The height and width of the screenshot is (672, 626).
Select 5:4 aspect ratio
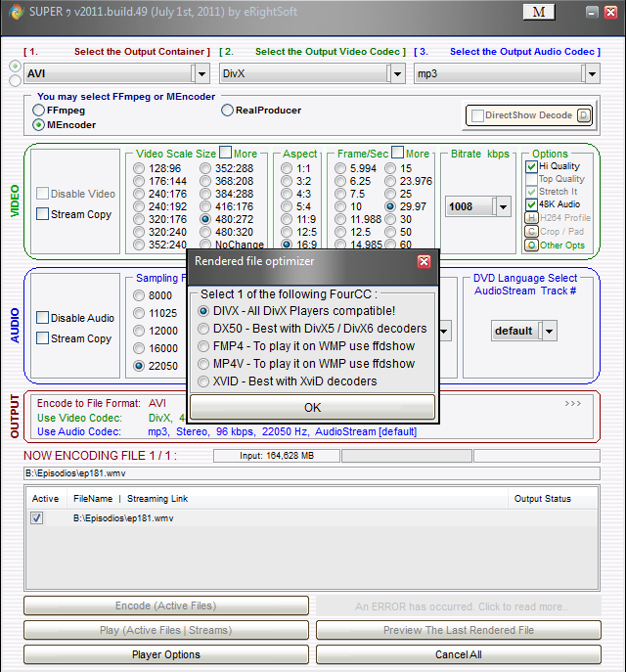tap(287, 206)
